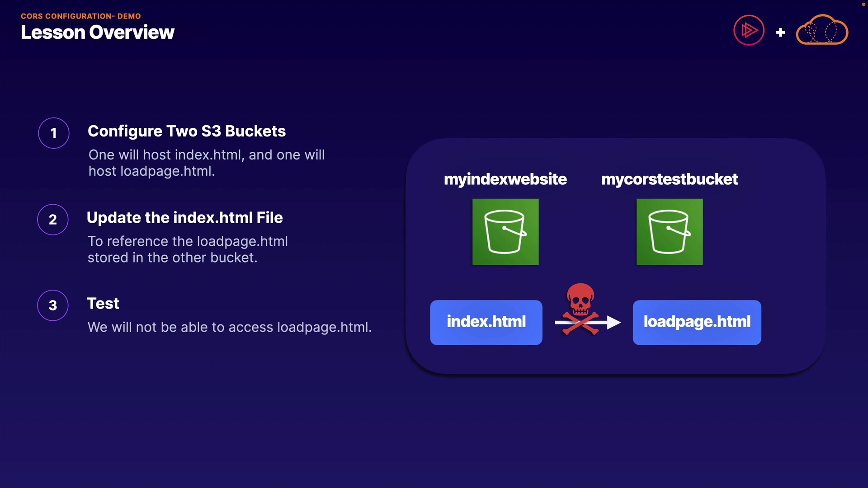
Task: Click the blue loadpage.html box
Action: click(697, 322)
